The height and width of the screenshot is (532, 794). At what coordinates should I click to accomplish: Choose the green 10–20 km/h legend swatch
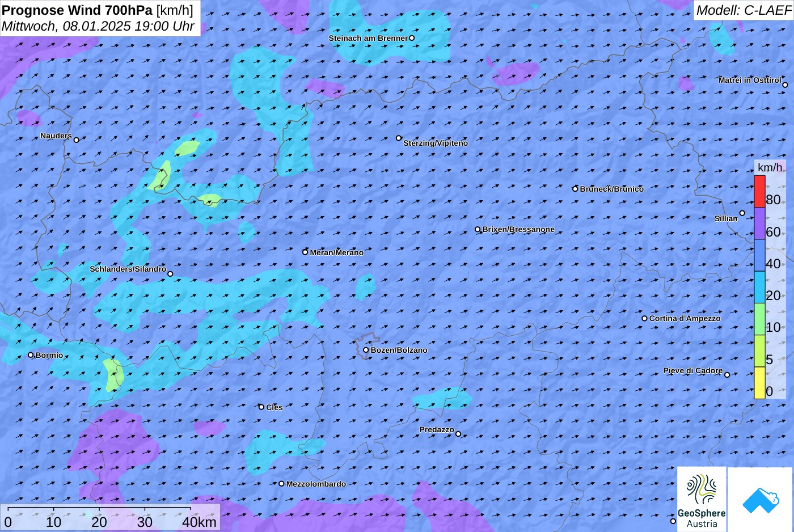tap(759, 319)
